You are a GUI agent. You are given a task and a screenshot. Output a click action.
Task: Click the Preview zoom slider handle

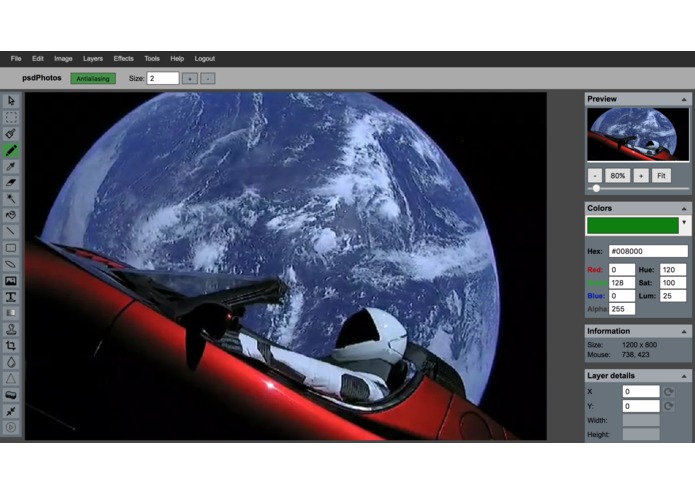tap(597, 188)
